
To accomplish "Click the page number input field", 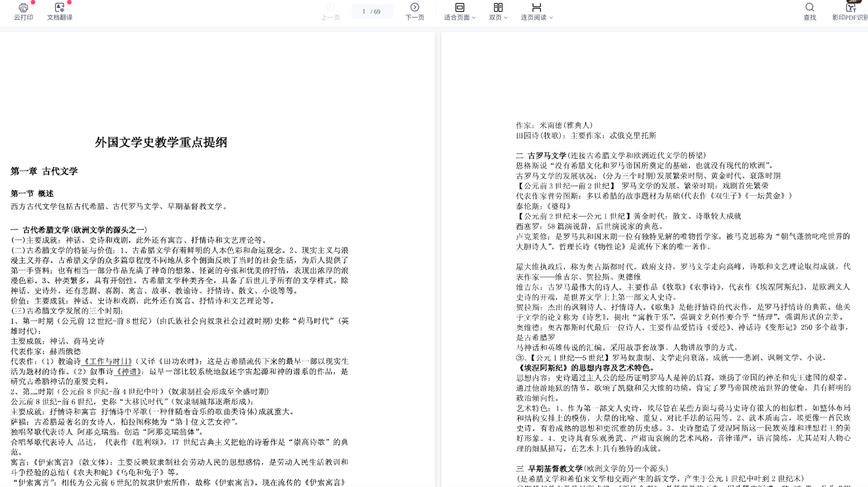I will (364, 12).
